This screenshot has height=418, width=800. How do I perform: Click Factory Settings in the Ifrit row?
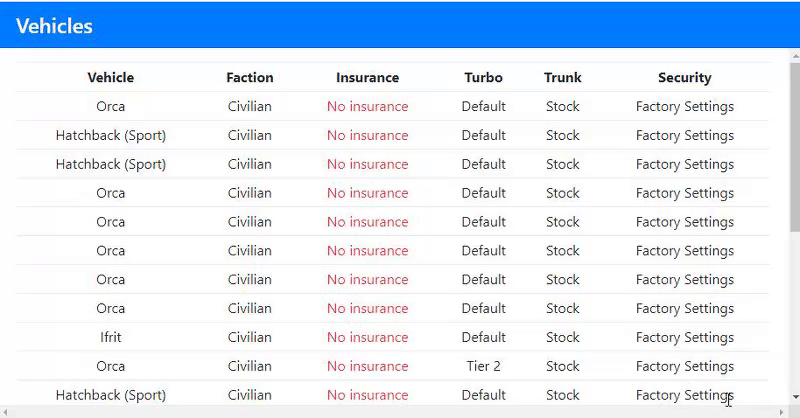coord(684,337)
